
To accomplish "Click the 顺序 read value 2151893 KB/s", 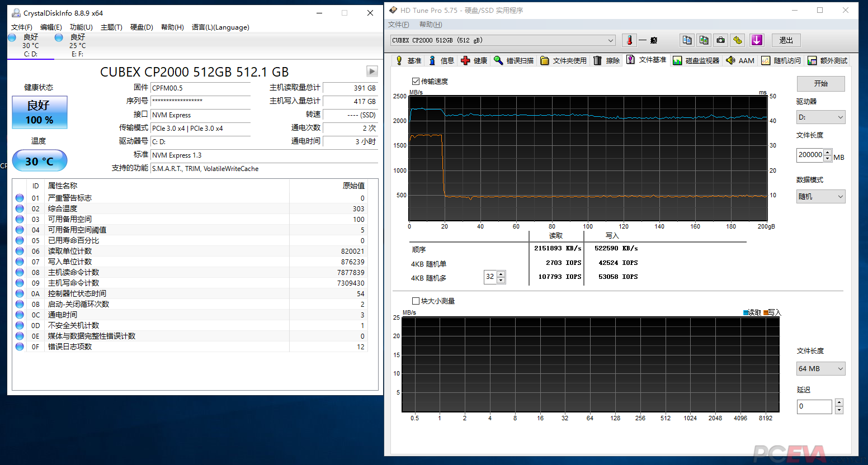I will tap(558, 248).
